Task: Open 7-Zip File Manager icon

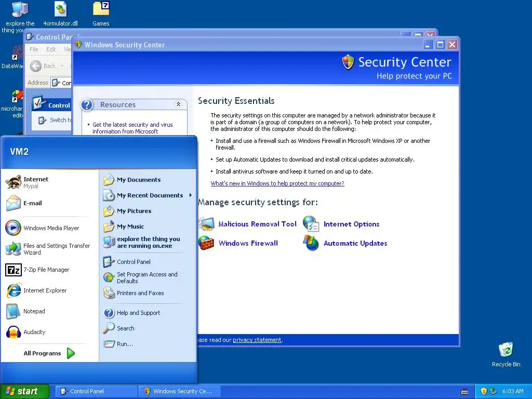Action: click(x=13, y=270)
